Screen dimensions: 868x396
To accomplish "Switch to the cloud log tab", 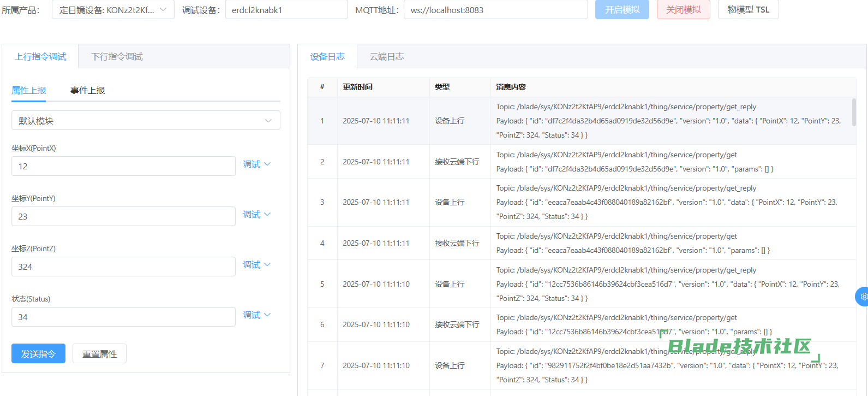I will (387, 57).
